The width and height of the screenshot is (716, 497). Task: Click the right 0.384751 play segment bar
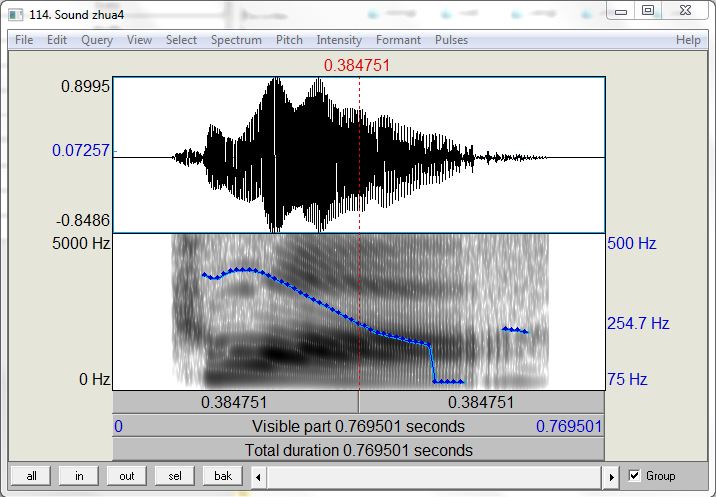point(481,402)
